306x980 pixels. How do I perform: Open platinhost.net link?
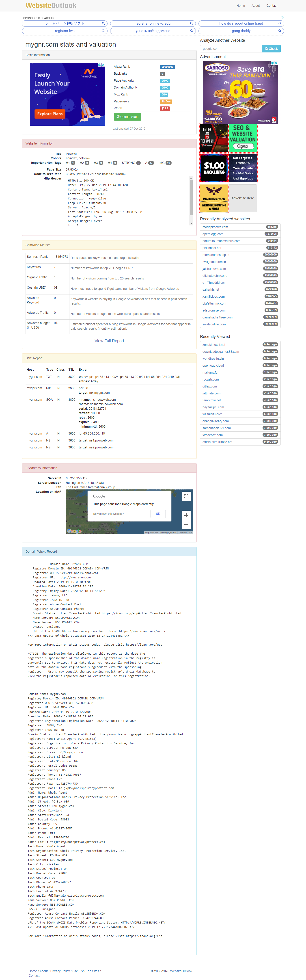click(212, 248)
